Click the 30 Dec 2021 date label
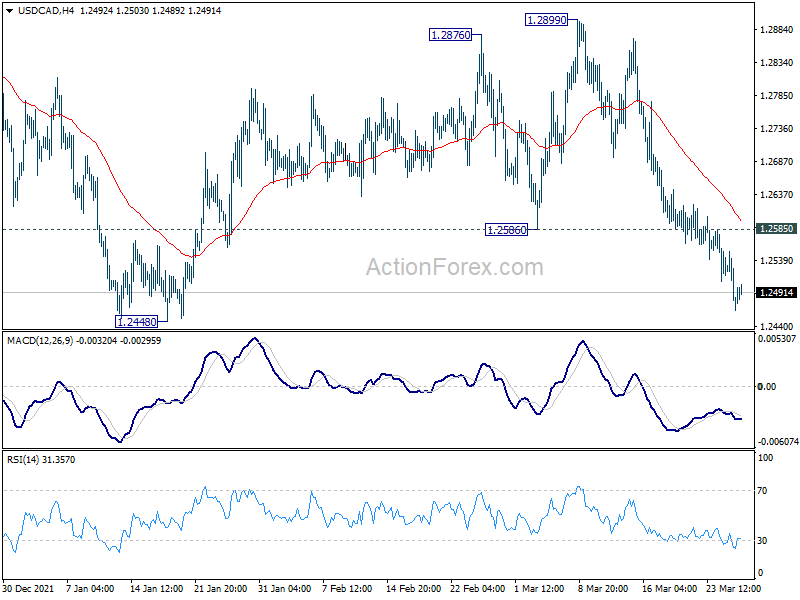 pos(28,589)
